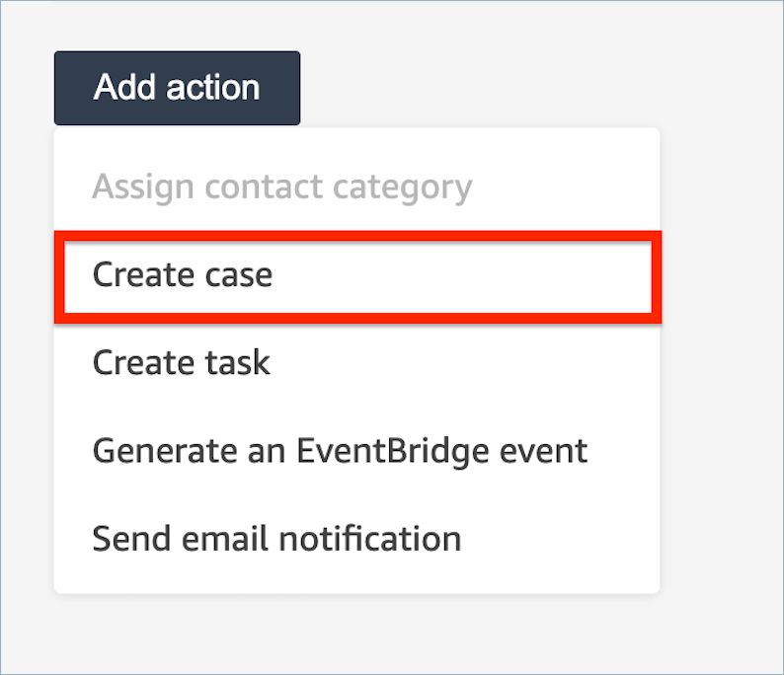Choose the Create task option
This screenshot has height=675, width=784.
coord(182,362)
